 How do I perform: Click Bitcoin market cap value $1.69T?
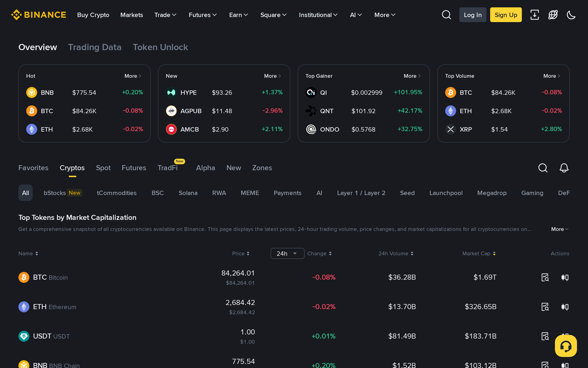click(485, 277)
